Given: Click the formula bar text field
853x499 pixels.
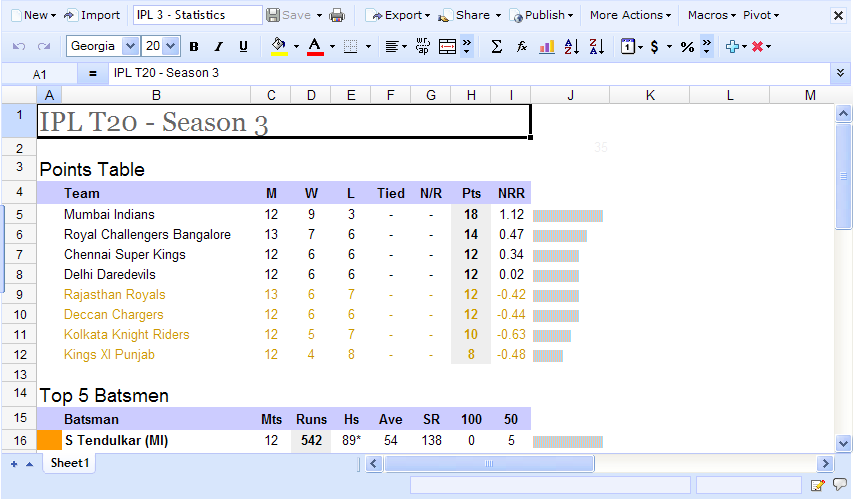Looking at the screenshot, I should point(469,73).
